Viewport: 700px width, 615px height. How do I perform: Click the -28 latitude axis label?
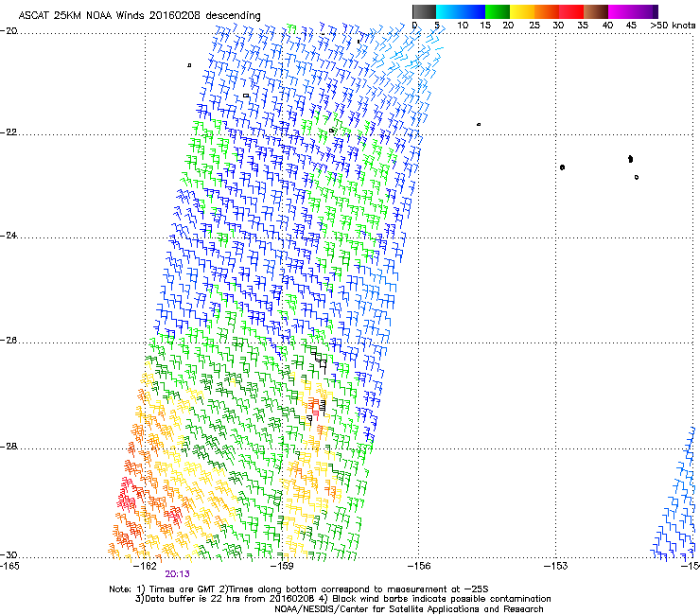coord(9,447)
